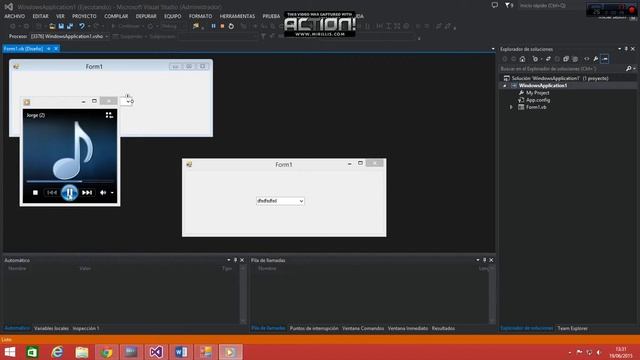Image resolution: width=640 pixels, height=360 pixels.
Task: Undo last action in Visual Studio toolbar
Action: (82, 26)
